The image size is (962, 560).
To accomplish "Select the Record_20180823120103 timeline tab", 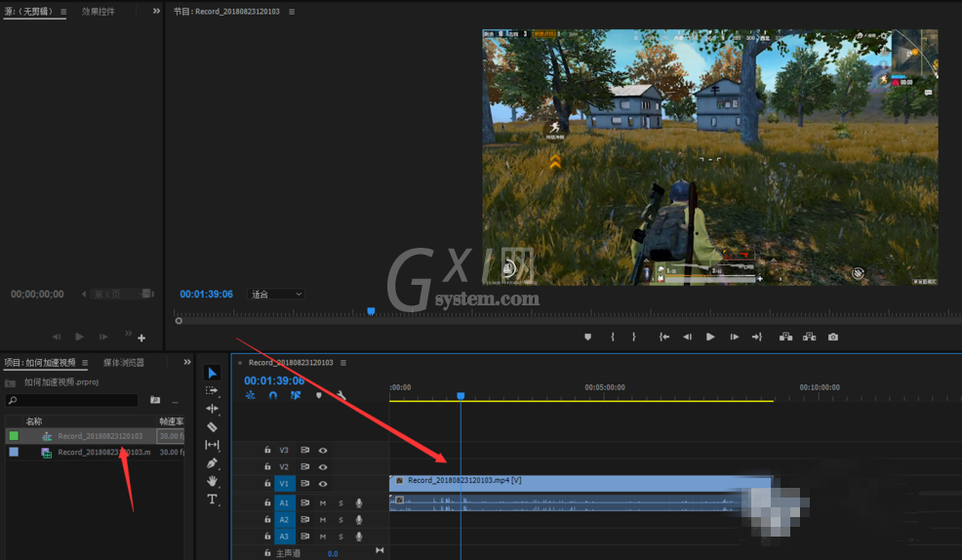I will pyautogui.click(x=291, y=363).
